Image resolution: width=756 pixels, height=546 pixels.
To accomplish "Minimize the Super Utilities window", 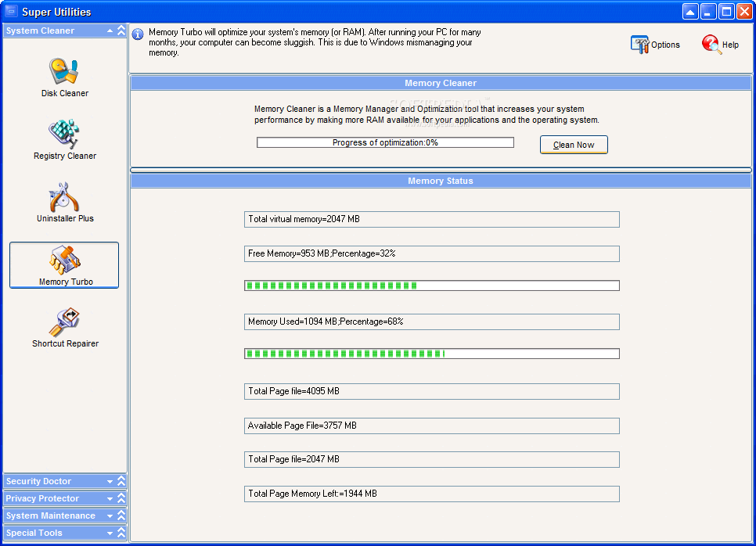I will coord(707,12).
